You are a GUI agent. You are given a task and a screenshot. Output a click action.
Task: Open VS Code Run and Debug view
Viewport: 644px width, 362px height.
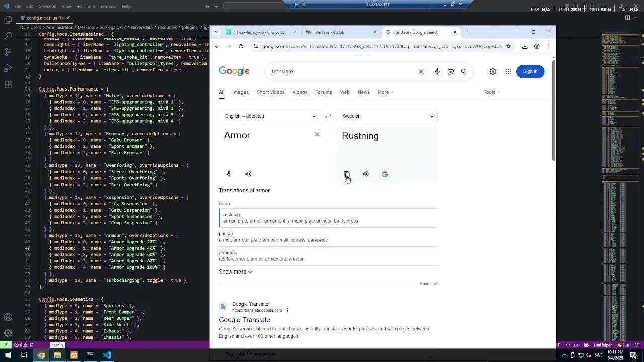point(8,68)
